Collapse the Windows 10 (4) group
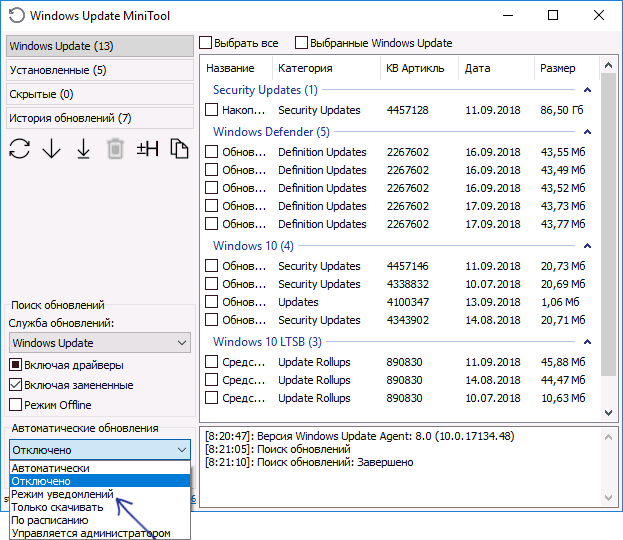 click(587, 246)
